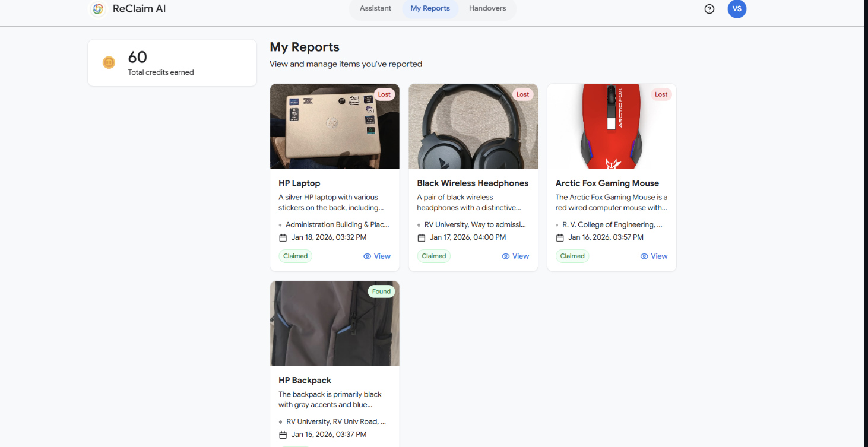Open the HP Laptop photo thumbnail
Image resolution: width=868 pixels, height=447 pixels.
pyautogui.click(x=335, y=126)
